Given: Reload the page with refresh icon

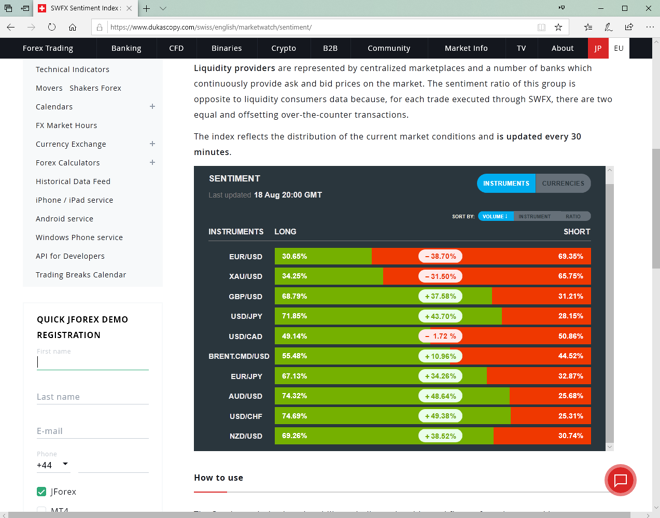Looking at the screenshot, I should coord(51,27).
